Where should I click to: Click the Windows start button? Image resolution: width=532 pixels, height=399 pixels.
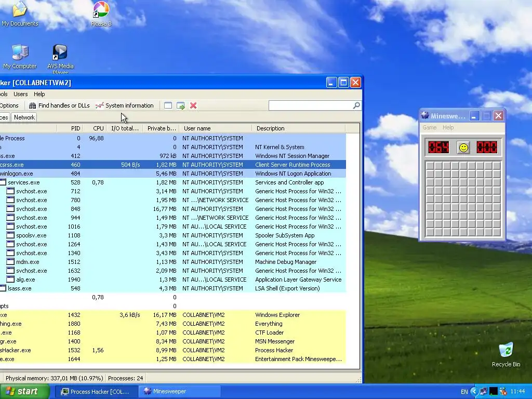tap(24, 392)
